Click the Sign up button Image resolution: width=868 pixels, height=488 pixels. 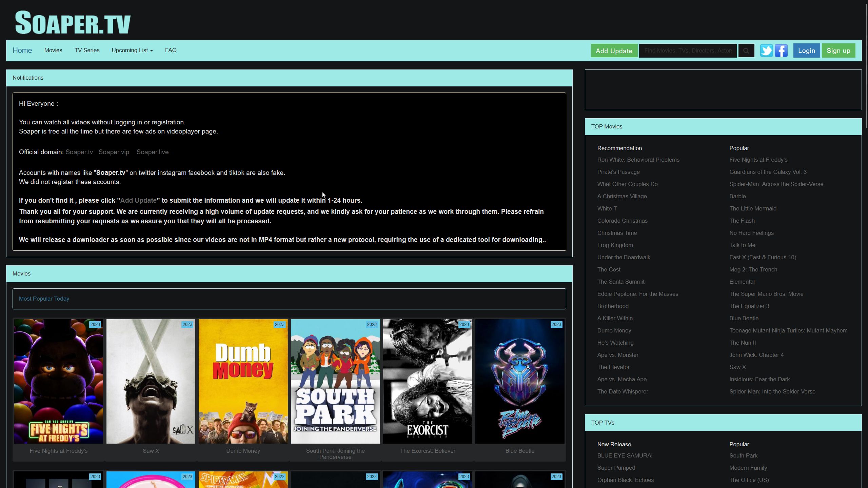(x=838, y=50)
